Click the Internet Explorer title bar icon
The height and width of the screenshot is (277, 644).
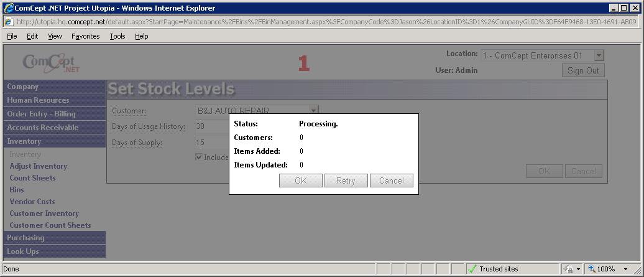point(8,8)
